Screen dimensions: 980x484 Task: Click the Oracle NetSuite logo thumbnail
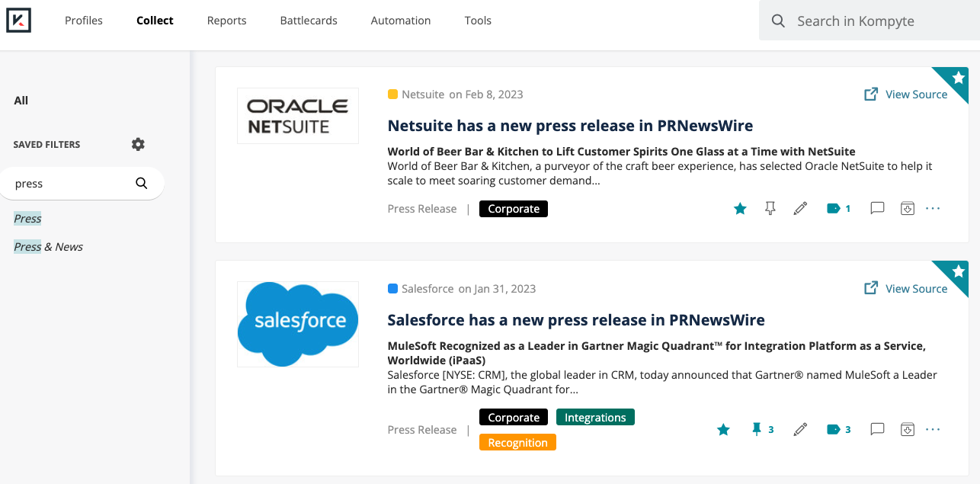point(298,116)
